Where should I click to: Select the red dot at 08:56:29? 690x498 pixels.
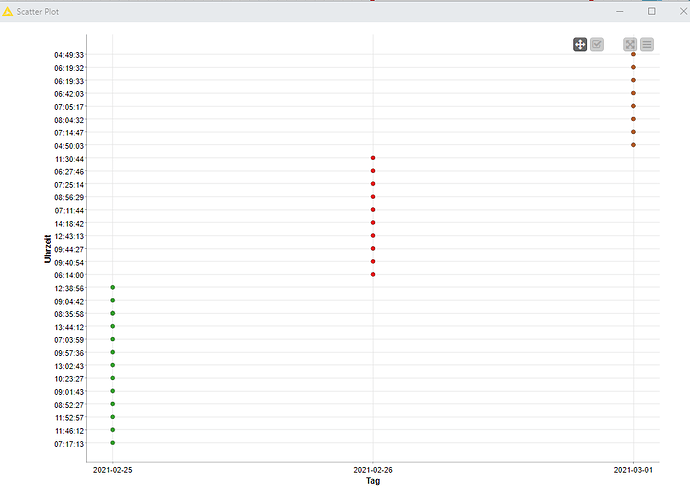373,197
